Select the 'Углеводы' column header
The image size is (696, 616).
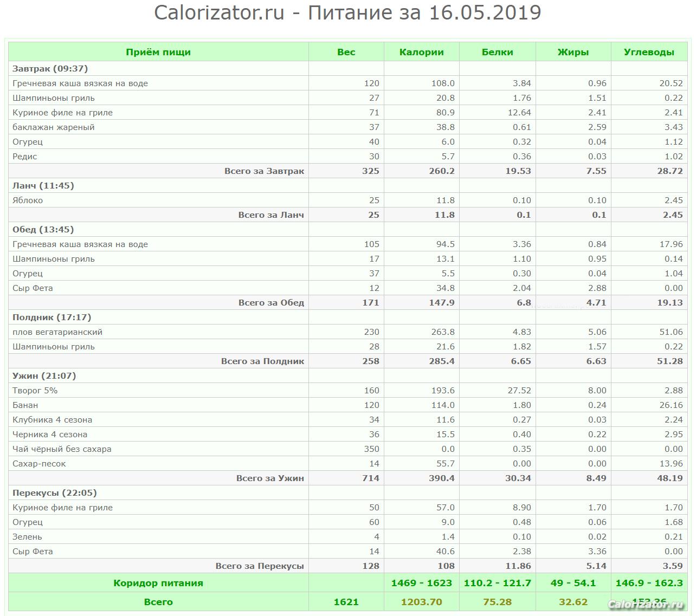coord(649,52)
